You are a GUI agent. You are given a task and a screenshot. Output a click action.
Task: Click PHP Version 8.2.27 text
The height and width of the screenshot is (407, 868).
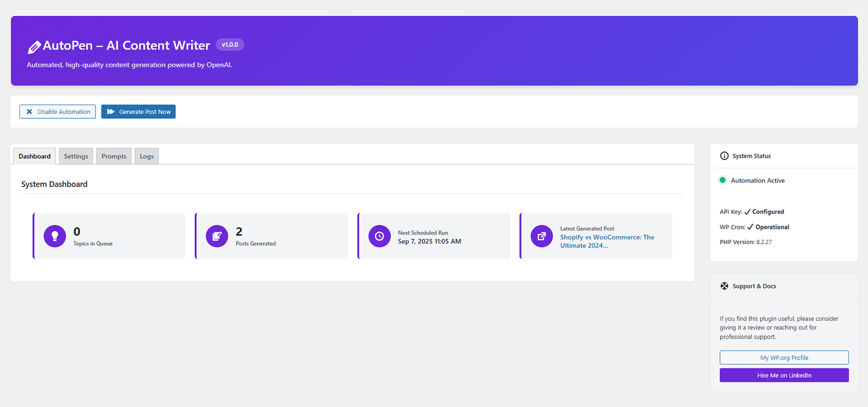[x=746, y=242]
